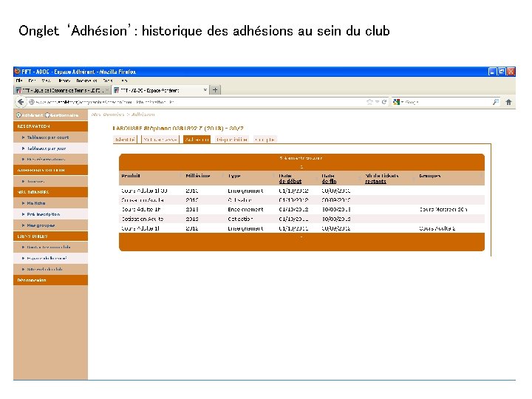Select the FFT - ADOC Espace Adhérent tab
The width and height of the screenshot is (532, 399).
pyautogui.click(x=160, y=90)
